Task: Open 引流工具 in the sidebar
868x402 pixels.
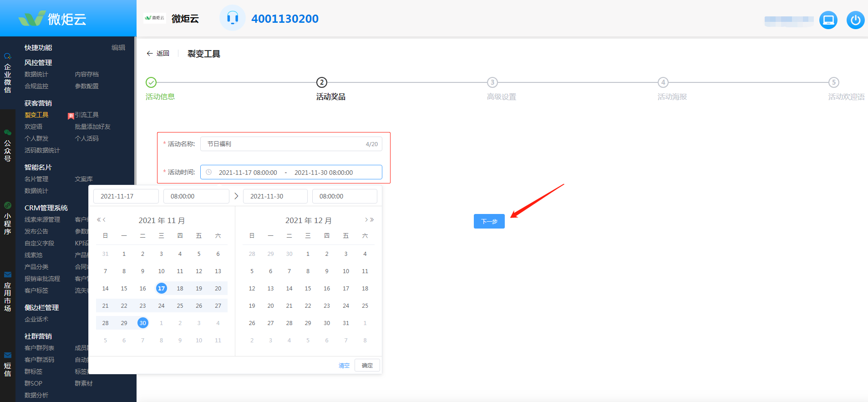Action: pyautogui.click(x=86, y=115)
